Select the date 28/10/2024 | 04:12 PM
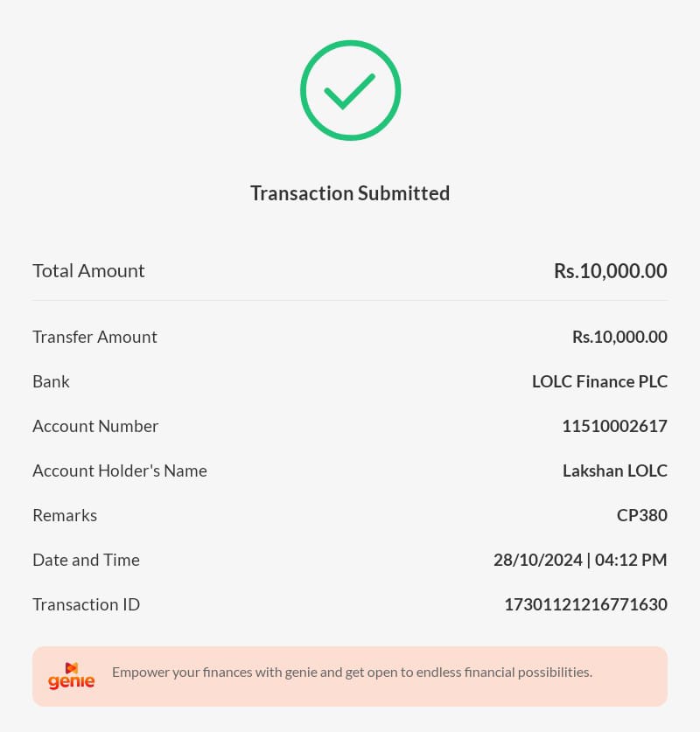 580,561
